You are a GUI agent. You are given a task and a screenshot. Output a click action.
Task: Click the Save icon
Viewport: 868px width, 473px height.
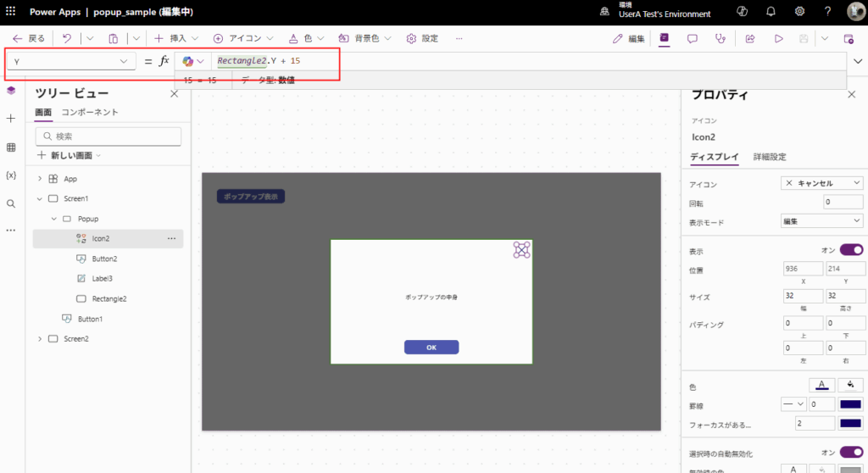pos(804,38)
